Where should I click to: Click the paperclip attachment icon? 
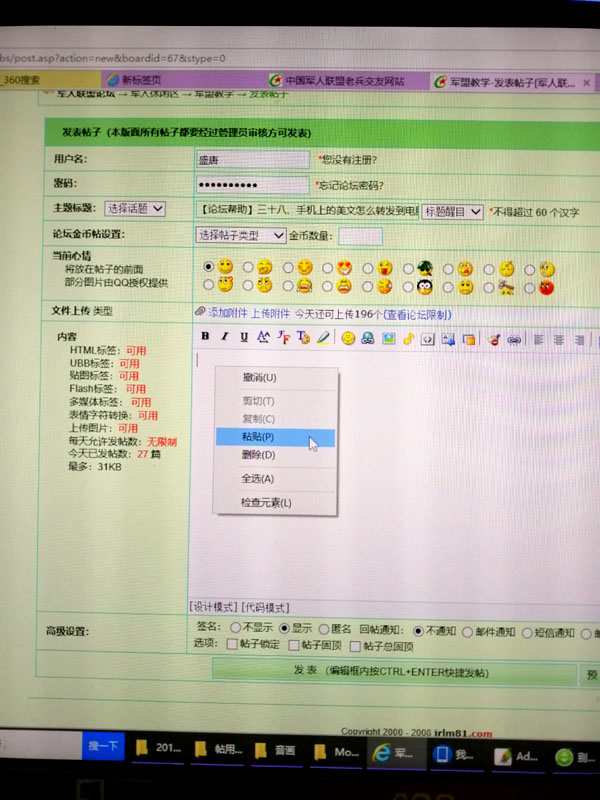pyautogui.click(x=200, y=311)
